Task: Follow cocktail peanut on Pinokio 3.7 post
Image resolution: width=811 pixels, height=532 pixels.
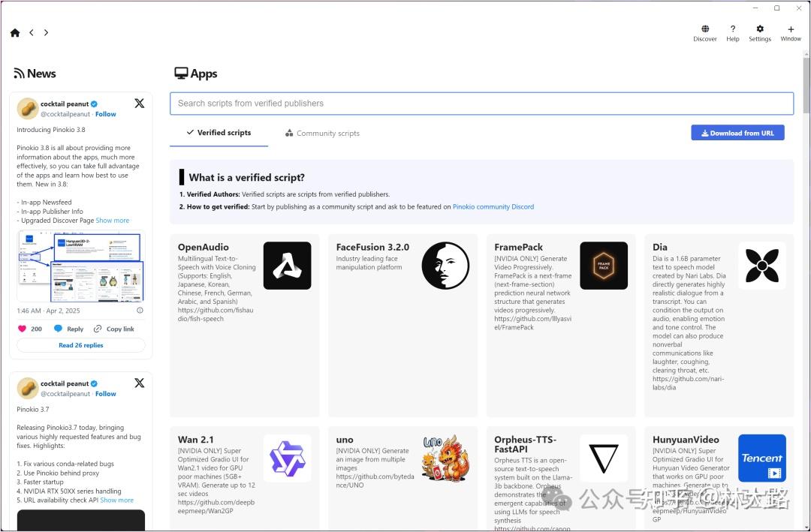Action: coord(106,394)
